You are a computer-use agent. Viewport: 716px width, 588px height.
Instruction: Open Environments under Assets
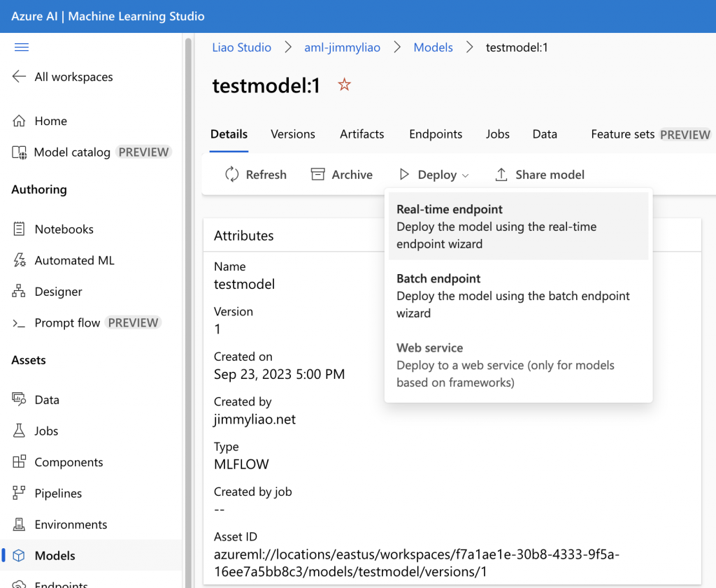click(71, 524)
